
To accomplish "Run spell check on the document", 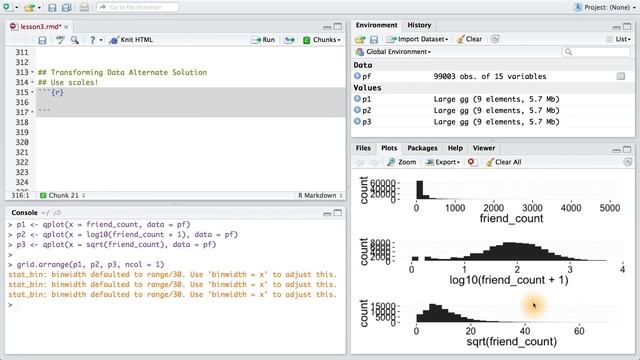I will pos(60,40).
